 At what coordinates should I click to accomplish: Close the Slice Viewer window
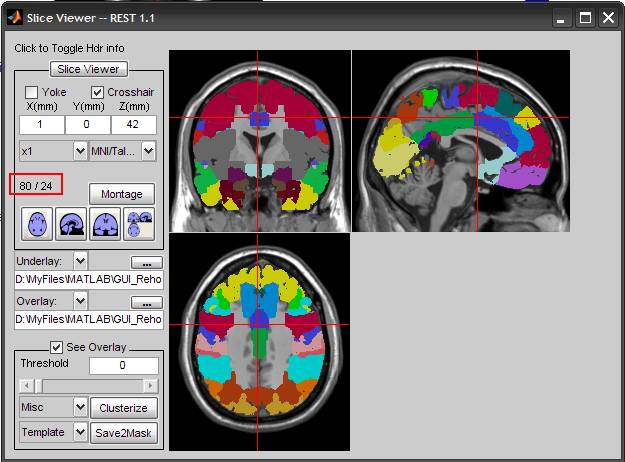(609, 18)
